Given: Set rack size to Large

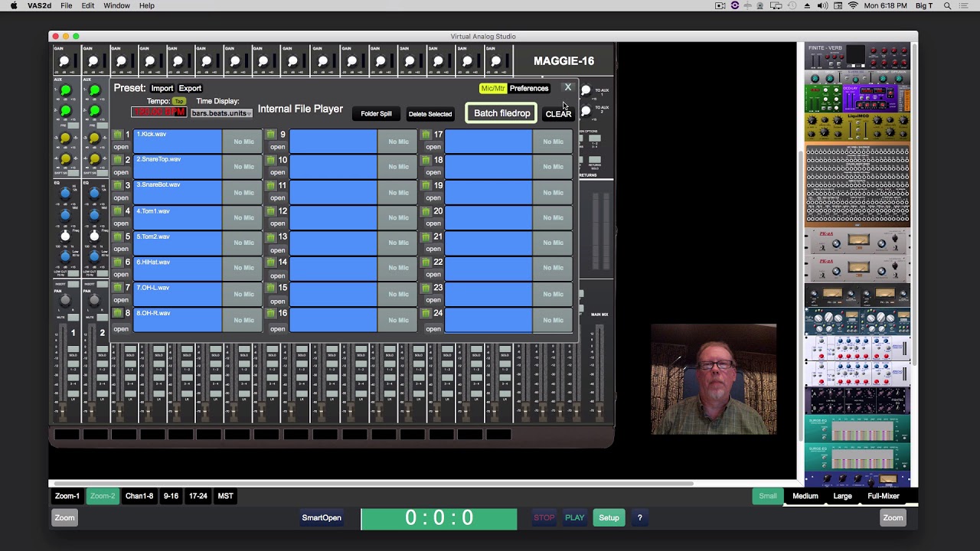Looking at the screenshot, I should 842,496.
